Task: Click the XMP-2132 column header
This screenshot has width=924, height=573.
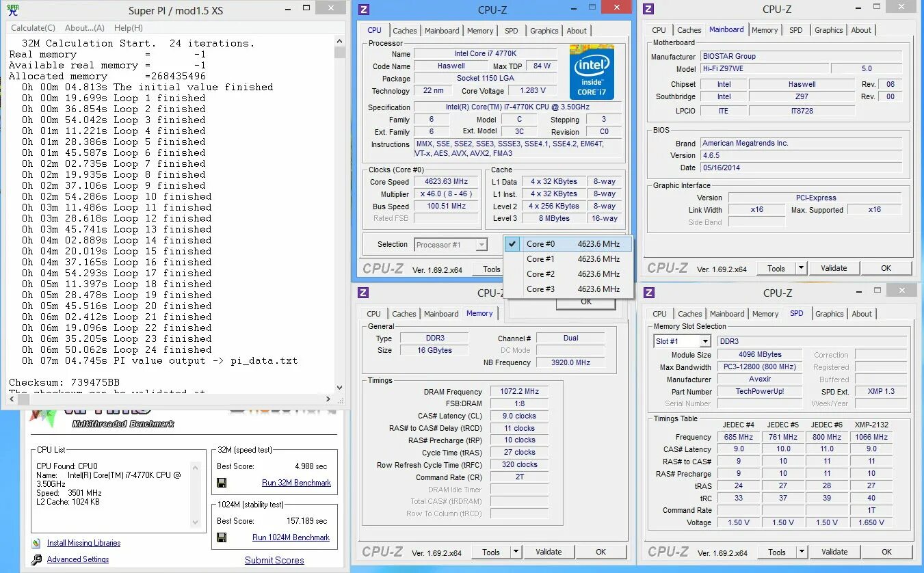Action: pyautogui.click(x=871, y=425)
